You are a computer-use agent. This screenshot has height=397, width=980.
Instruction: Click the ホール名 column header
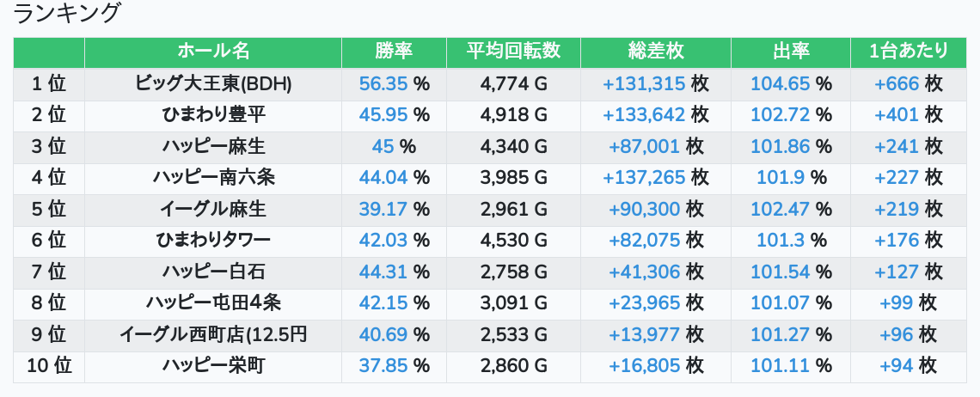[213, 52]
